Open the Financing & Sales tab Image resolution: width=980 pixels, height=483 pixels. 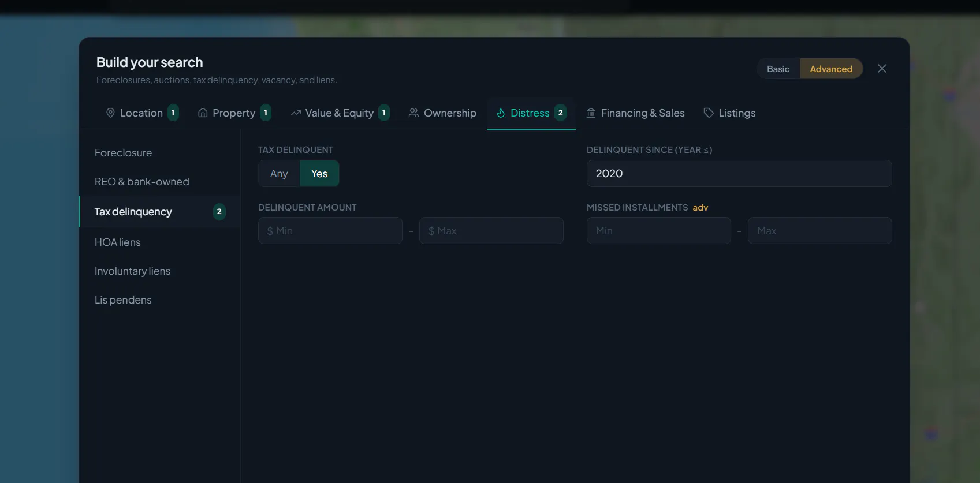(x=635, y=113)
